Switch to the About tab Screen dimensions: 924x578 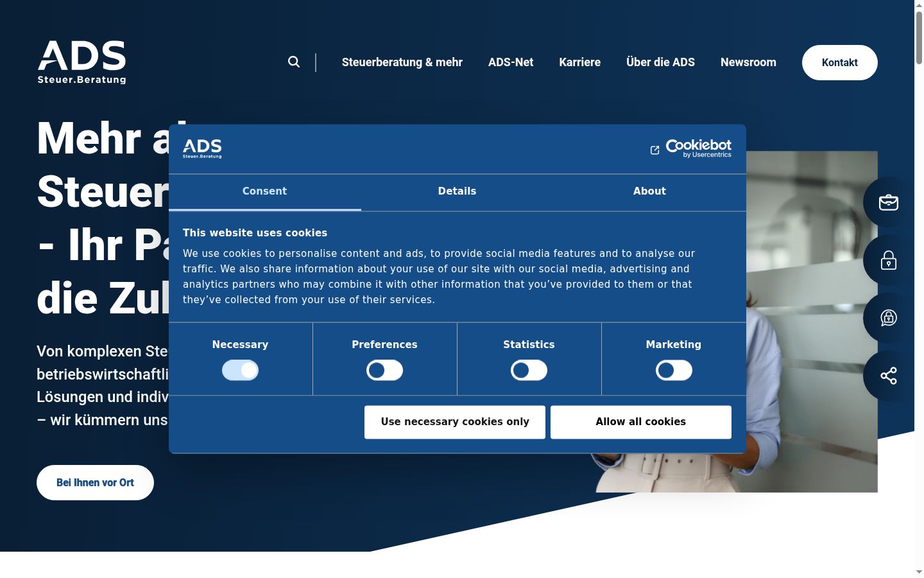point(649,191)
